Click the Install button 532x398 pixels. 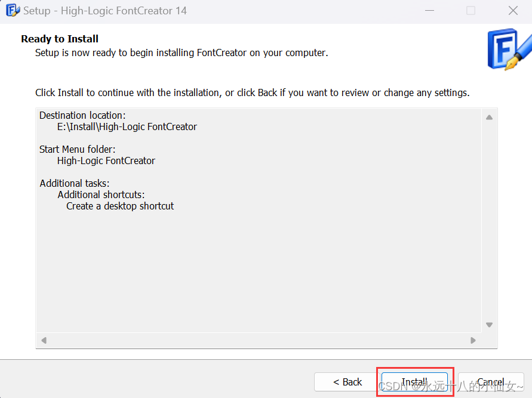(414, 382)
